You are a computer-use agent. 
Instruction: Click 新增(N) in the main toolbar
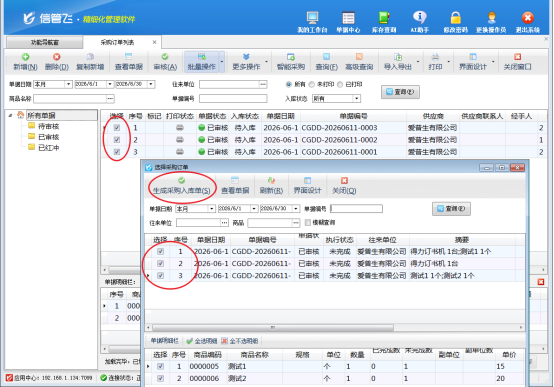[25, 62]
